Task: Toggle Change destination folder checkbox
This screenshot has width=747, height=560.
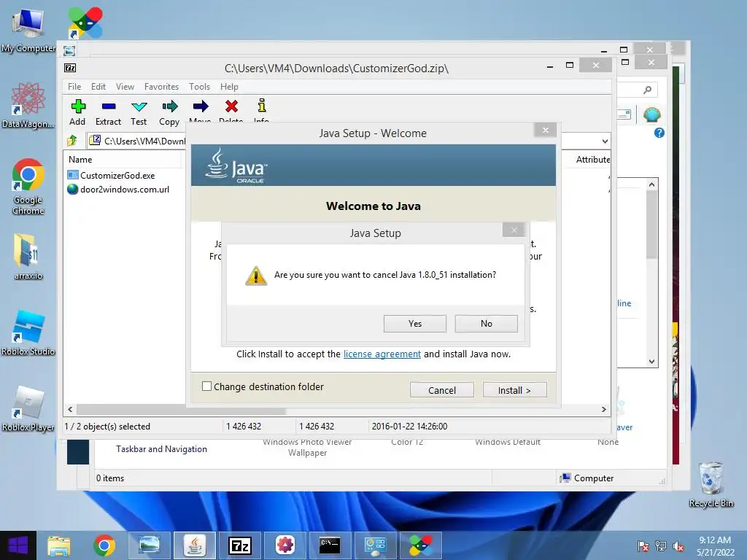Action: pyautogui.click(x=206, y=386)
